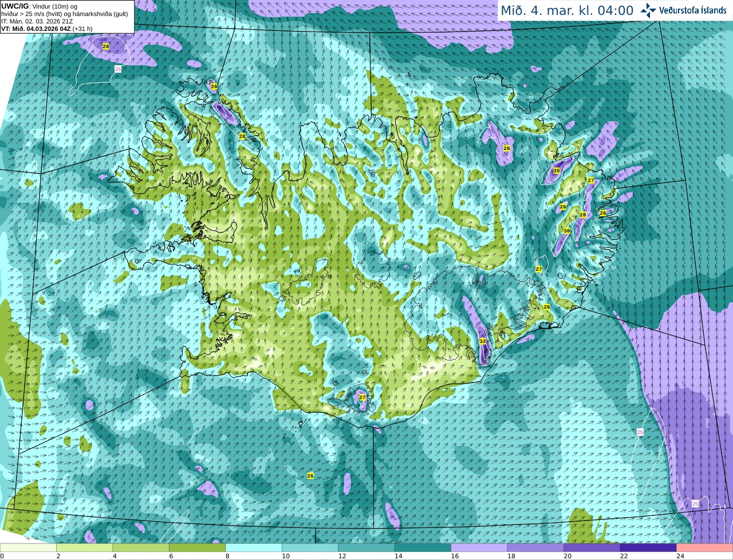
Task: Pick the 16–18 m/s light lavender legend swatch
Action: point(479,547)
